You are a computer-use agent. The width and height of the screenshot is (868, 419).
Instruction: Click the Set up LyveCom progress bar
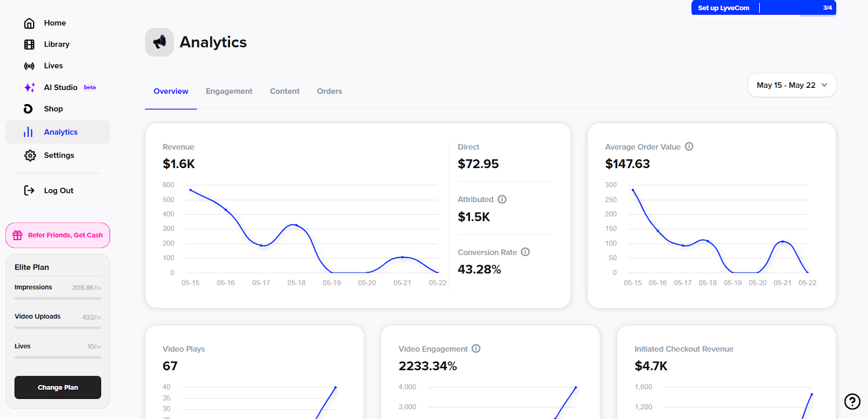click(763, 8)
